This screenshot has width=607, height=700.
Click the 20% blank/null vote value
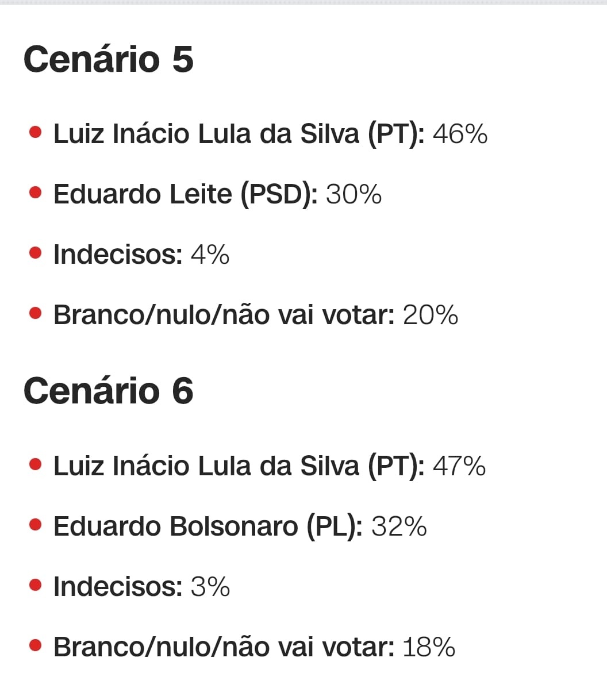click(431, 315)
